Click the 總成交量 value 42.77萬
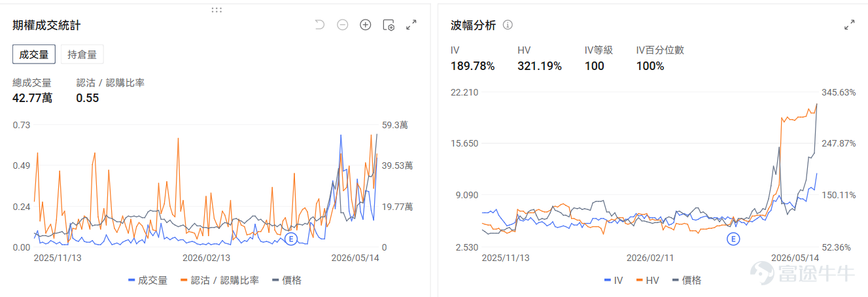The image size is (868, 297). (x=33, y=98)
